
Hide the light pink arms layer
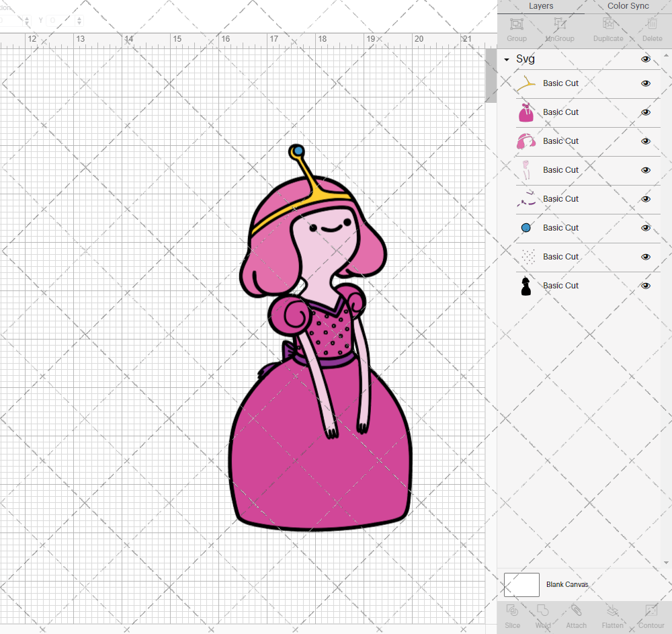click(x=645, y=170)
